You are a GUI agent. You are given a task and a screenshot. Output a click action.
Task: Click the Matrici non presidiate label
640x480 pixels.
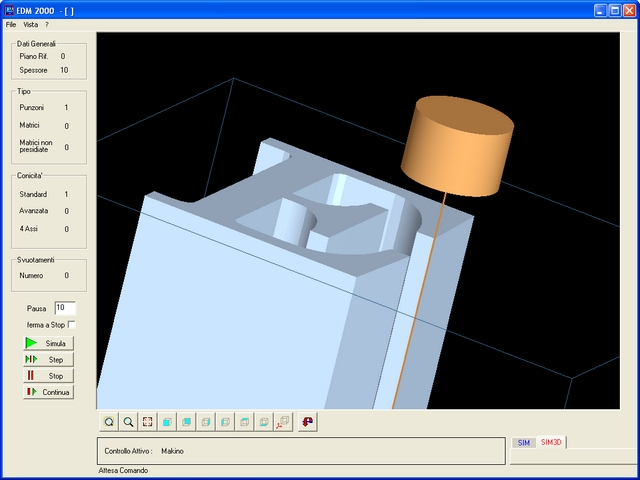[36, 146]
